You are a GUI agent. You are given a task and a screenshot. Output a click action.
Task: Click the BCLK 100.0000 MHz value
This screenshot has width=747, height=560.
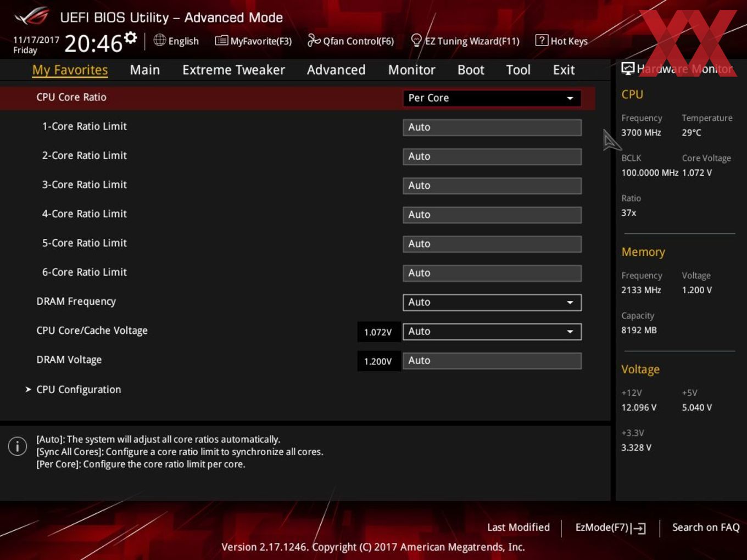[x=650, y=172]
